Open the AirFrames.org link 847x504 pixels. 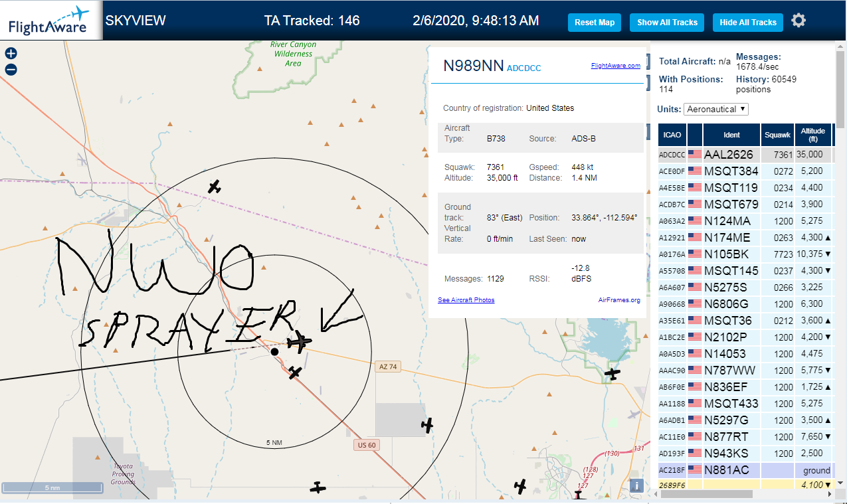619,300
